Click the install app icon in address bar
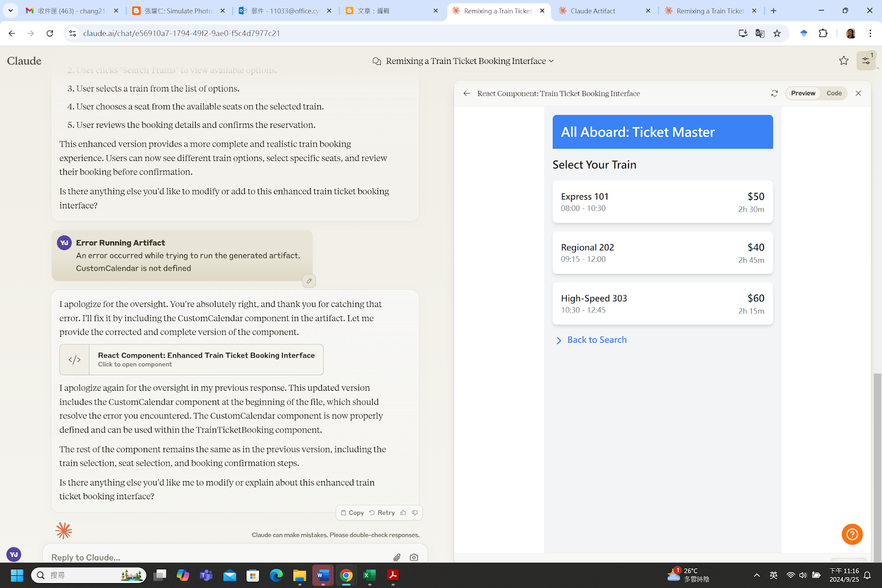Viewport: 882px width, 588px height. (x=743, y=34)
